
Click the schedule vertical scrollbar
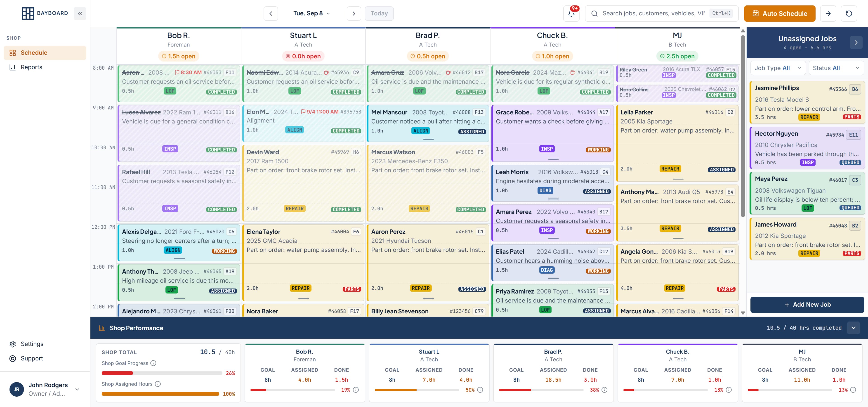point(743,126)
